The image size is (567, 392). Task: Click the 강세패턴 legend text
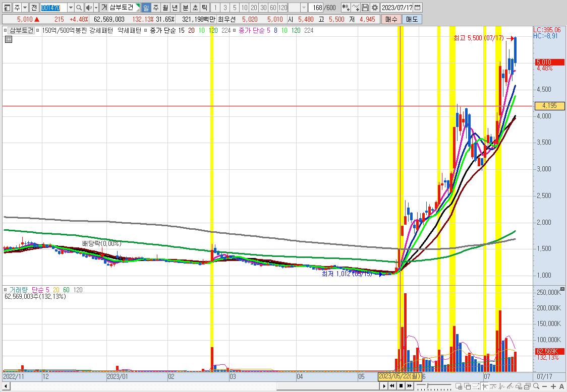tap(101, 30)
